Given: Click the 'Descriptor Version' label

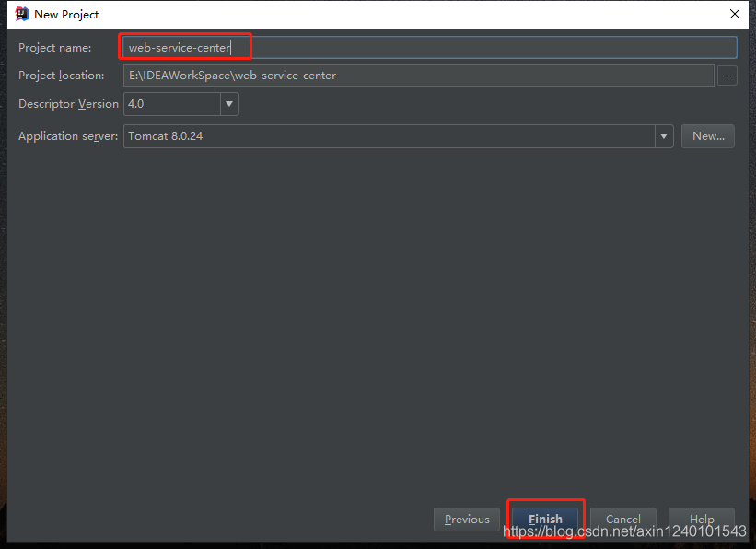Looking at the screenshot, I should (x=68, y=104).
